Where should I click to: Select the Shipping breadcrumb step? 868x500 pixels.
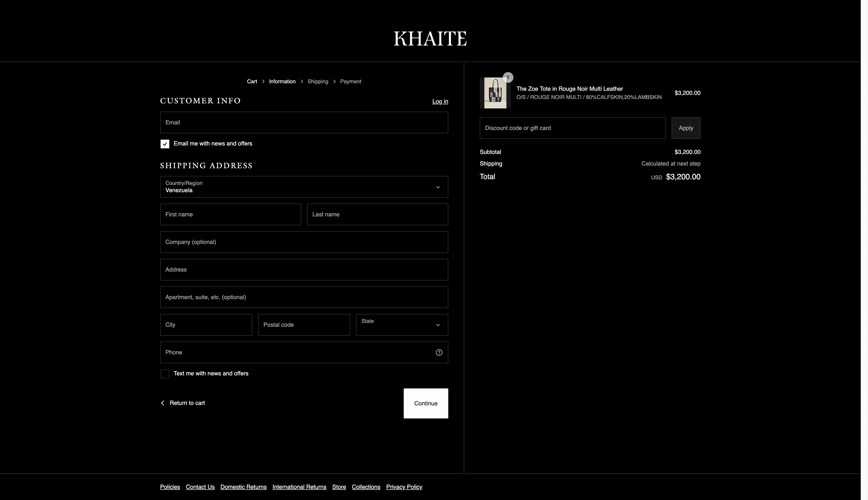(x=318, y=81)
